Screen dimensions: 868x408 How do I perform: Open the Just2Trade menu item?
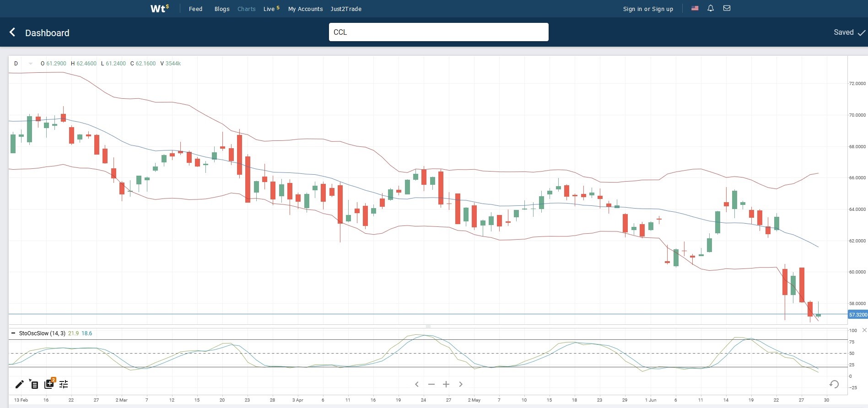point(346,9)
